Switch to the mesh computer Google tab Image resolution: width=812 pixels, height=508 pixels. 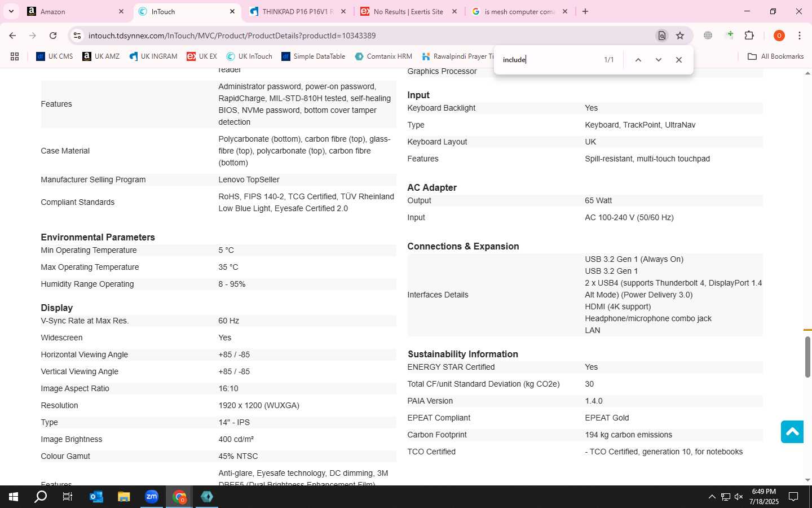pos(519,11)
